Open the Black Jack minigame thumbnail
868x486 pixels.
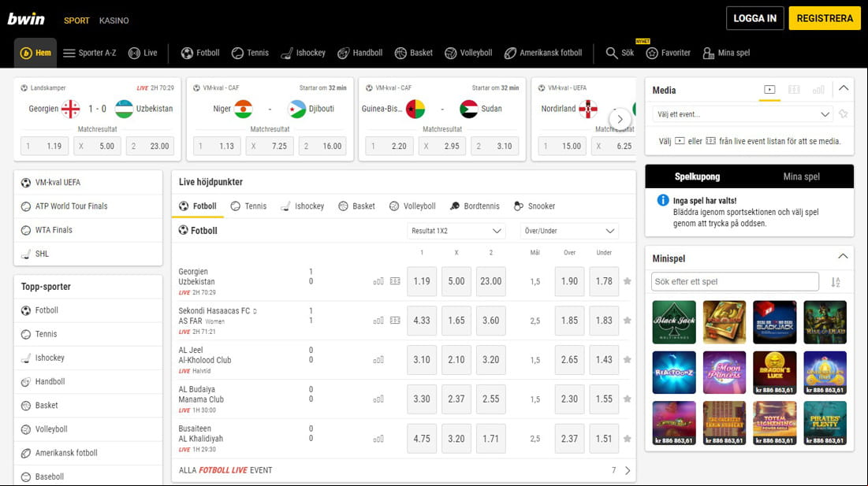pyautogui.click(x=674, y=322)
